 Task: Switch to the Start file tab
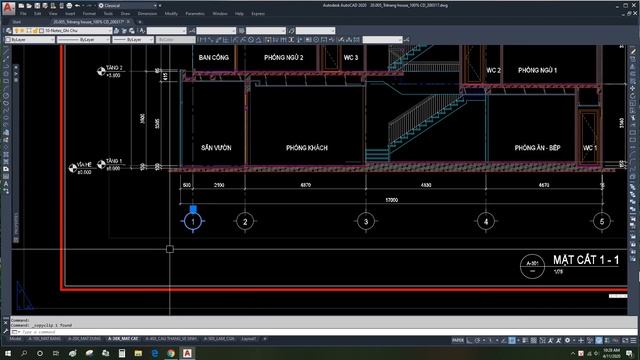[16, 22]
